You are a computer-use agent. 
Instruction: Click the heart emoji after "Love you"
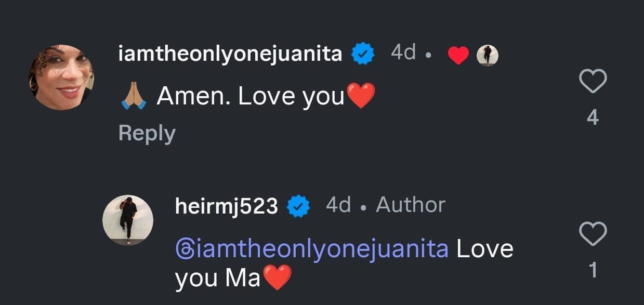[x=360, y=96]
